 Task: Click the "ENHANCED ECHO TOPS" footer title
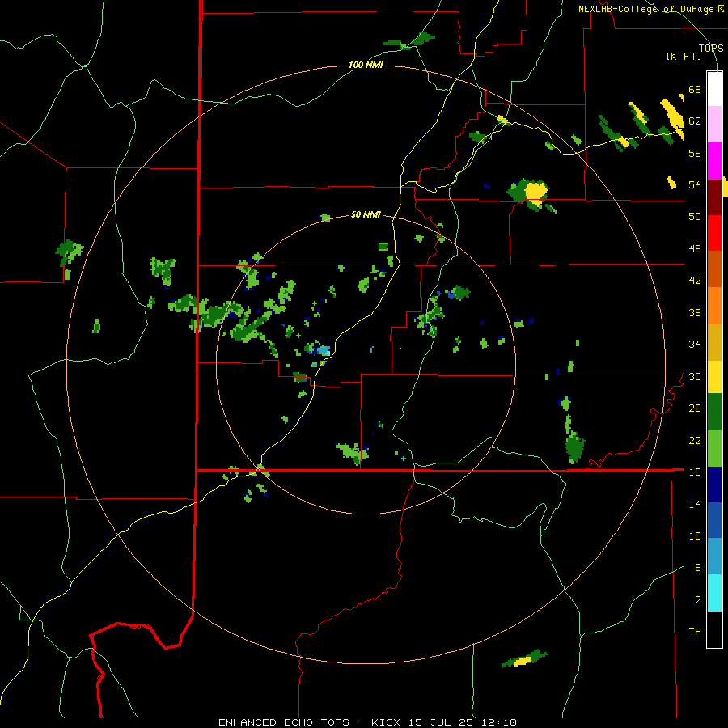(x=284, y=722)
